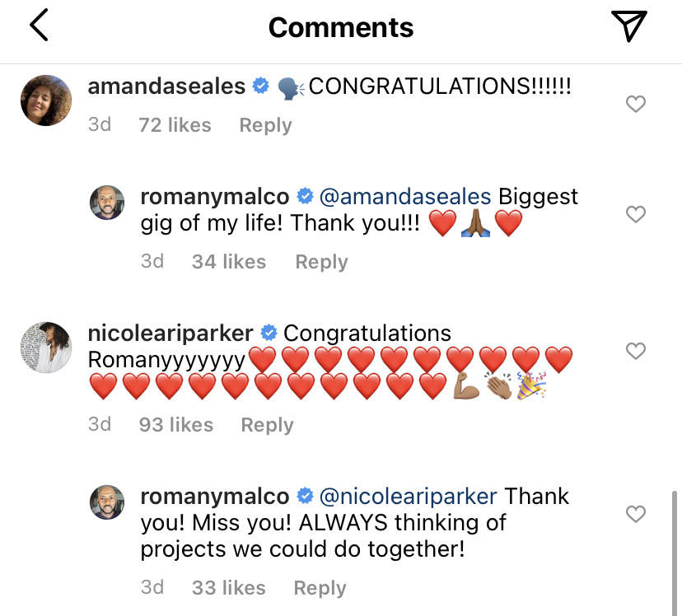Open nicoleariparker's profile picture
Image resolution: width=682 pixels, height=616 pixels.
(45, 348)
